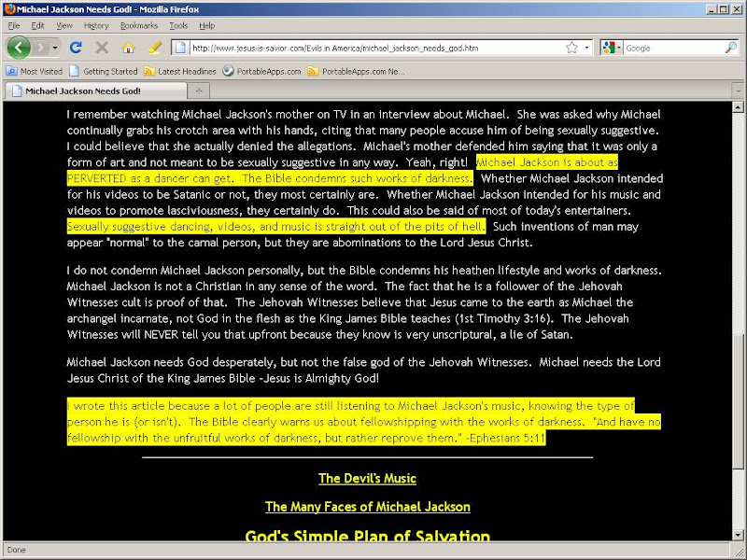
Task: Follow God's Simple Plan of Salvation link
Action: pyautogui.click(x=367, y=536)
